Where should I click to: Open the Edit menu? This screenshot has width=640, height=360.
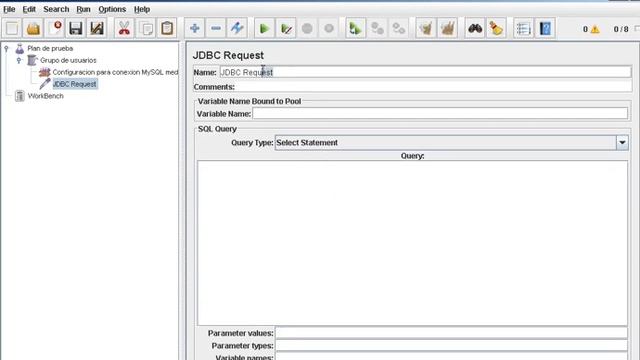click(x=29, y=9)
